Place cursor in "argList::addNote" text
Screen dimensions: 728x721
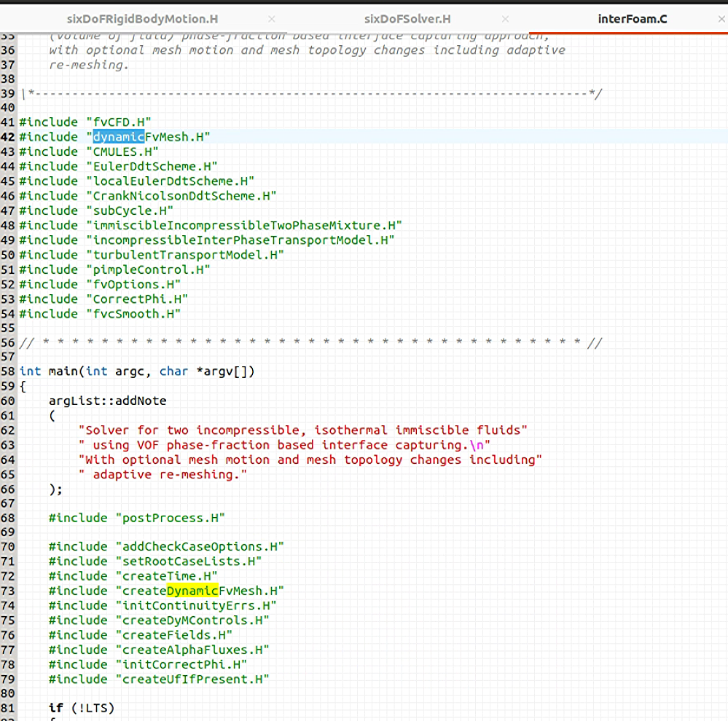pos(108,401)
